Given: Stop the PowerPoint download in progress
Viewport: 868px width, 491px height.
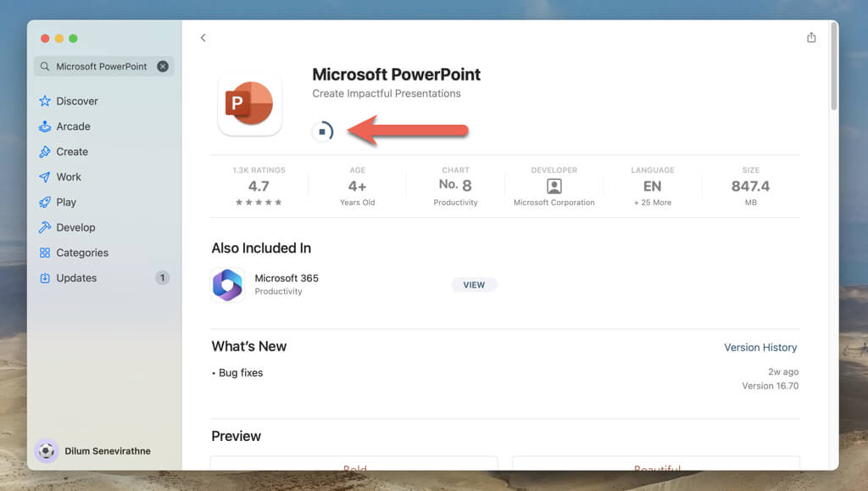Looking at the screenshot, I should (322, 131).
